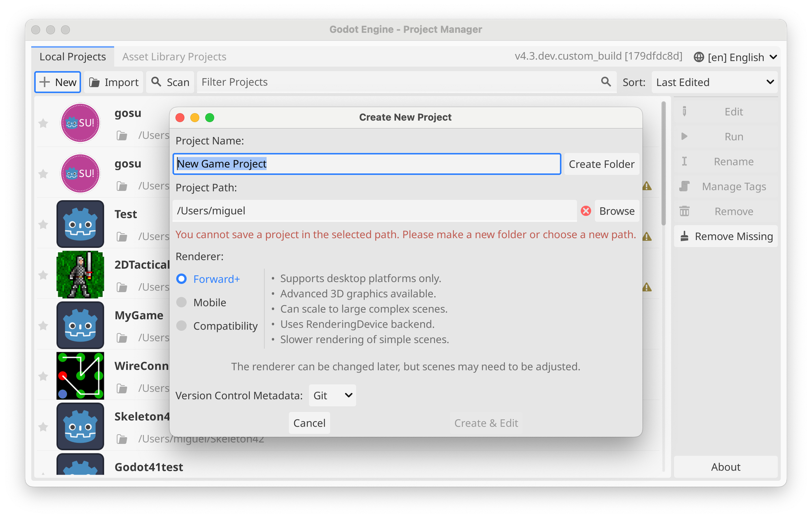Click the Create Folder button
812x518 pixels.
601,164
